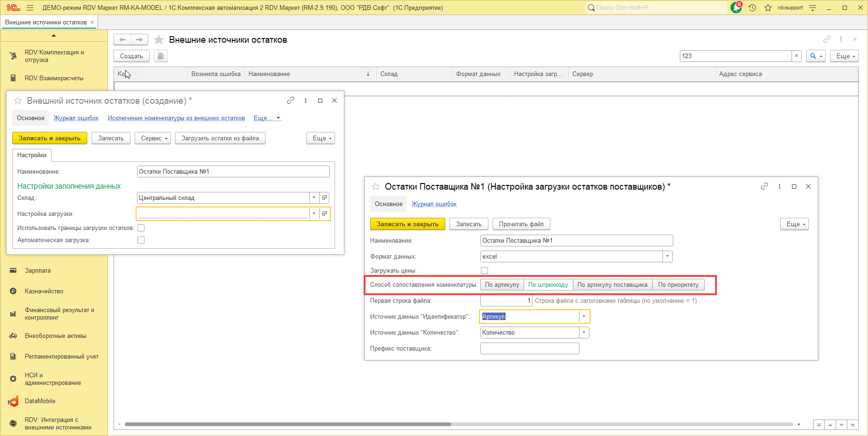Image resolution: width=868 pixels, height=436 pixels.
Task: Open favorites star icon in title bar
Action: tap(768, 8)
